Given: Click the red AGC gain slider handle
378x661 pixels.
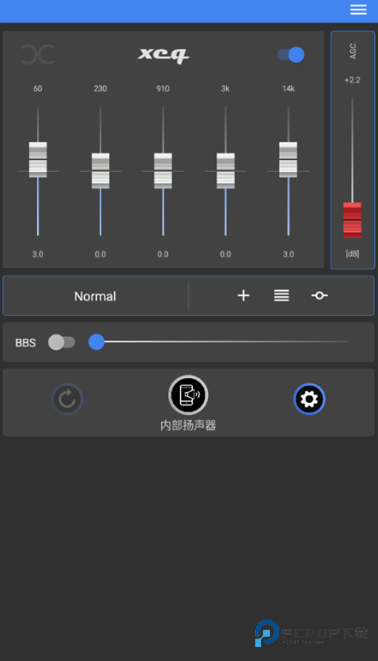Looking at the screenshot, I should click(352, 220).
